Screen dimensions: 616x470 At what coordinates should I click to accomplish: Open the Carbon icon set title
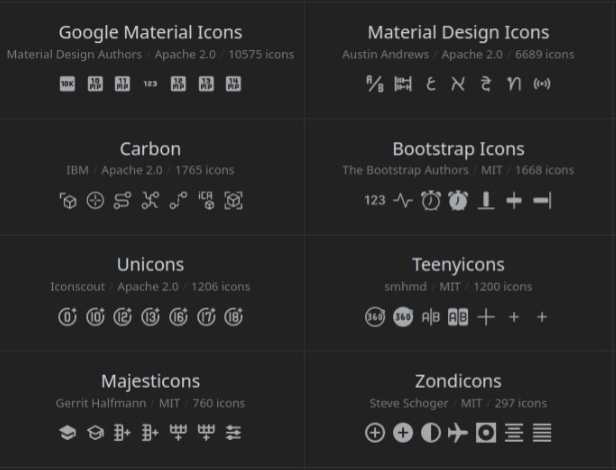click(x=150, y=149)
